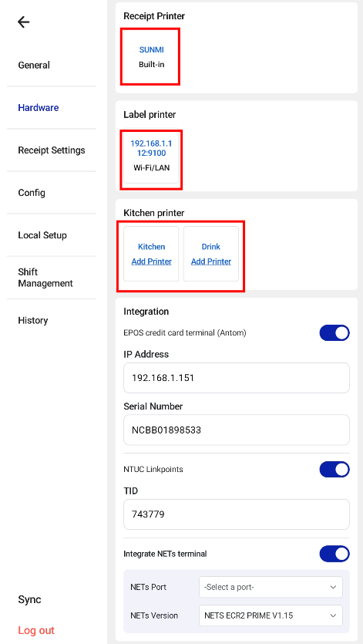Log out of the app
The width and height of the screenshot is (363, 644).
36,630
